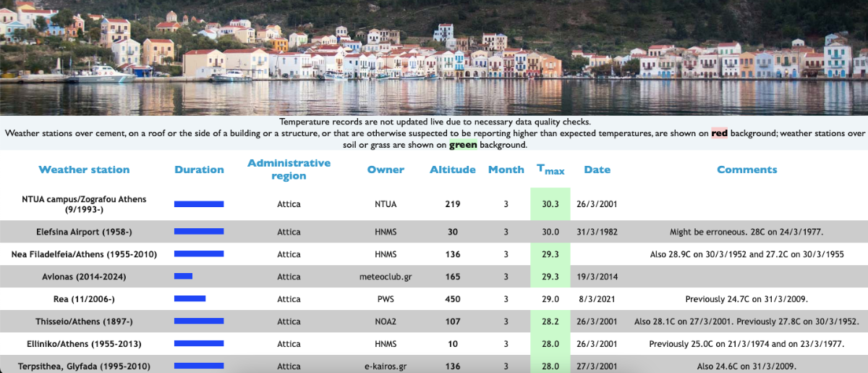Select Rea (11/2006-) station
Screen dimensions: 868x373
coord(84,299)
